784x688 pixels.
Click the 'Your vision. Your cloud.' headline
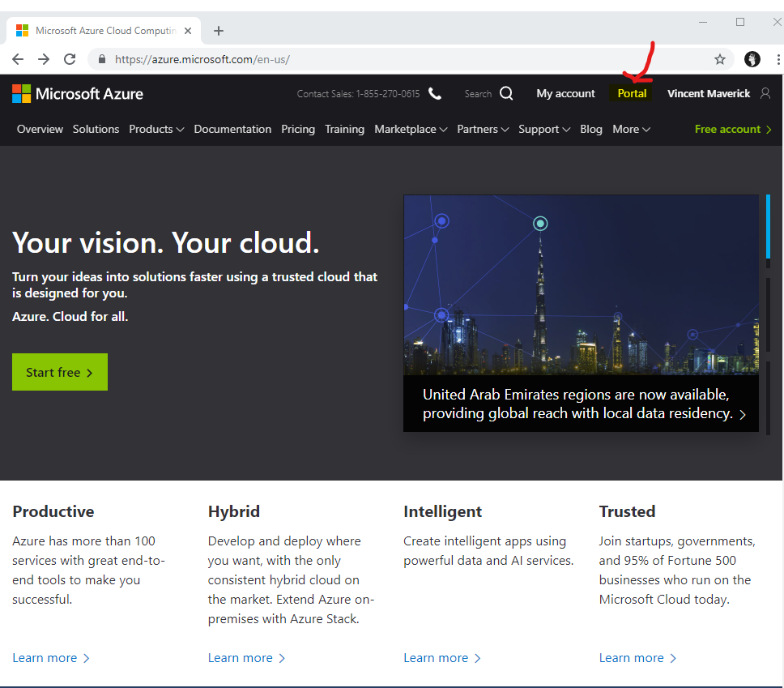click(165, 242)
